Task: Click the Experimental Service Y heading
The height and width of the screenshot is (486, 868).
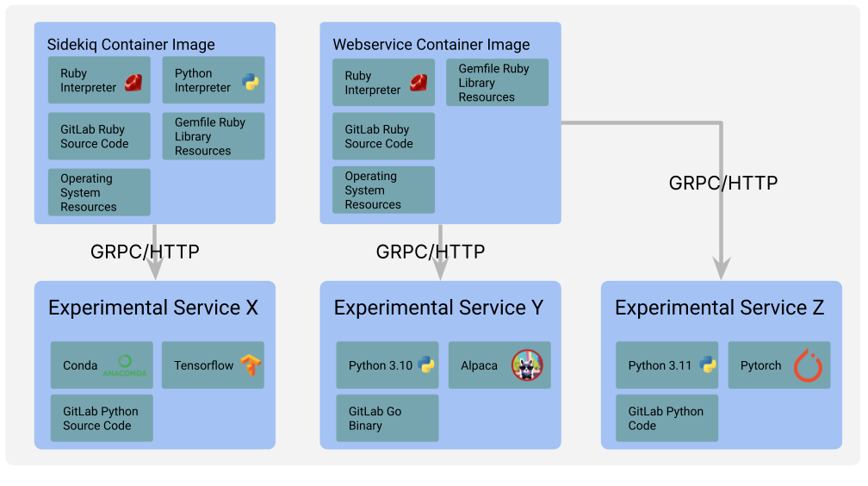Action: point(439,308)
